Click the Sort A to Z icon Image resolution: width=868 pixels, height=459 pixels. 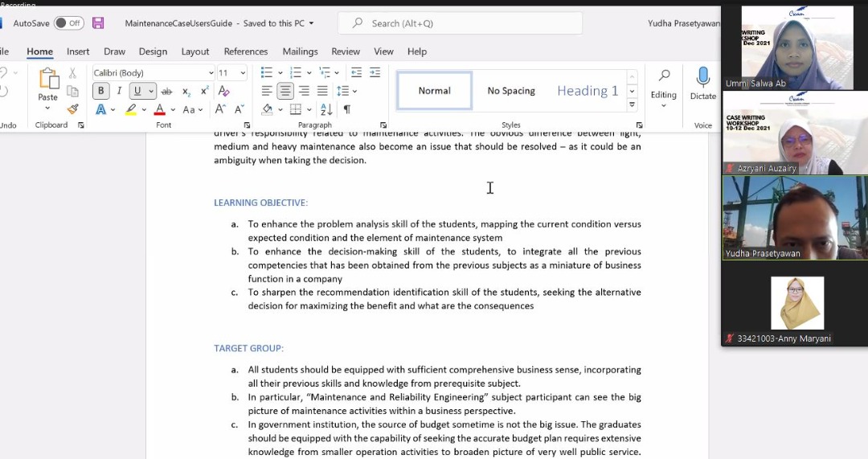point(326,109)
